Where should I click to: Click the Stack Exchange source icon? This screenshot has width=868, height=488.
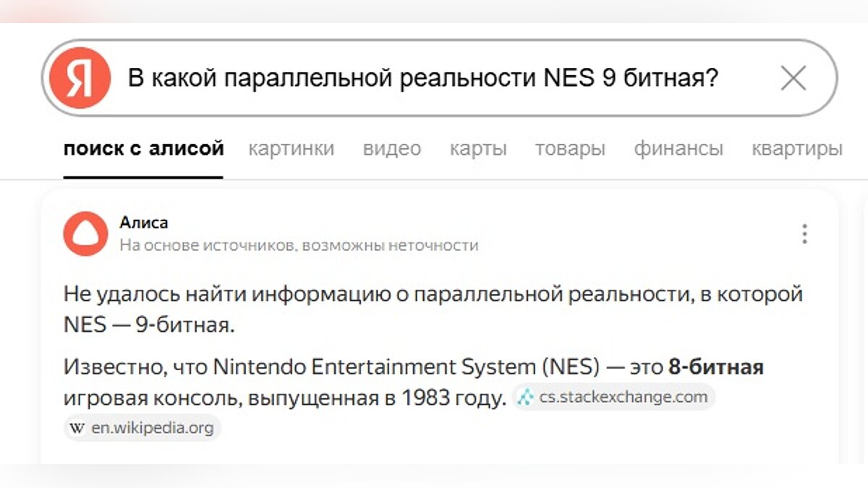[x=526, y=397]
